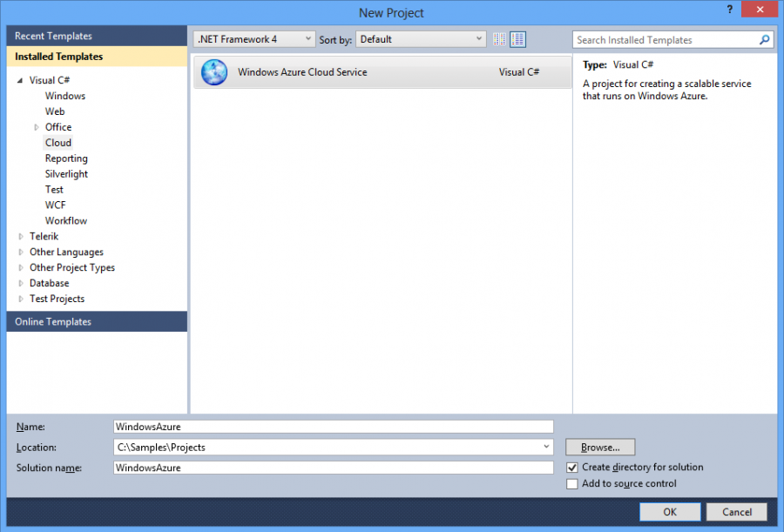Switch to small icons view
Image resolution: width=784 pixels, height=532 pixels.
pos(499,39)
